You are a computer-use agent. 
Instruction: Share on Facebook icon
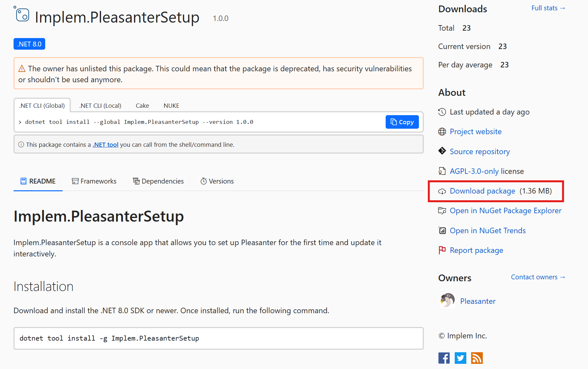(444, 358)
